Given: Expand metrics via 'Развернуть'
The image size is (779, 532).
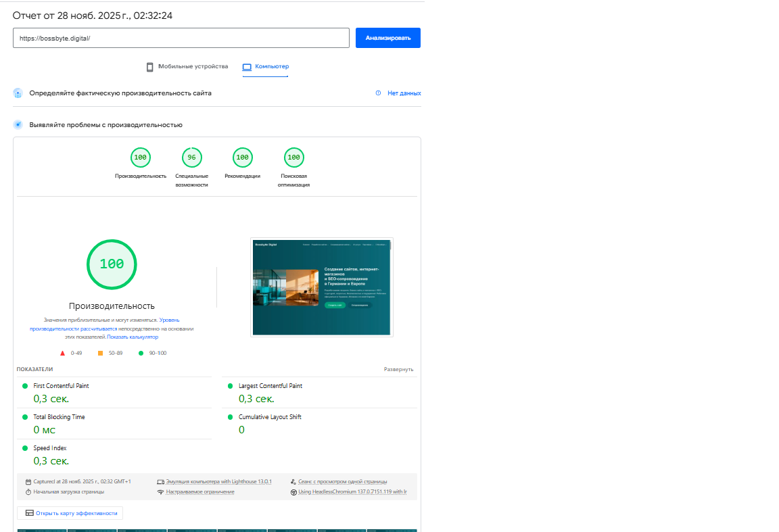Looking at the screenshot, I should [x=398, y=370].
